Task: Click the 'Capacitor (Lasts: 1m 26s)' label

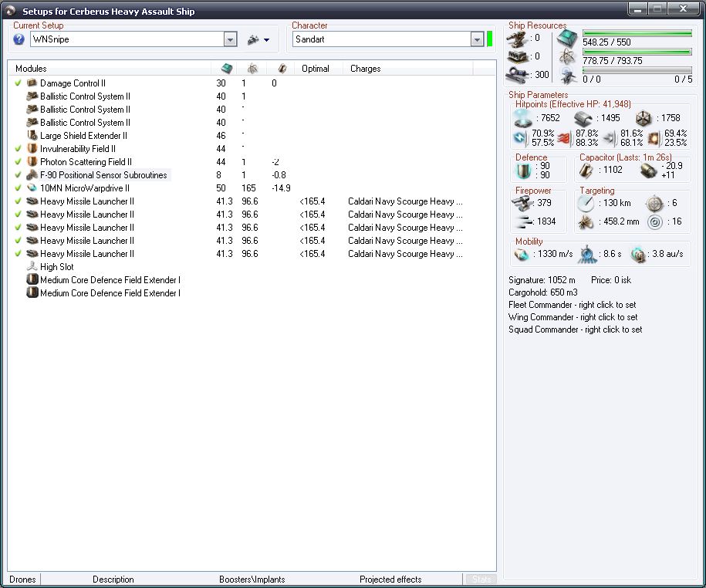Action: [x=626, y=157]
